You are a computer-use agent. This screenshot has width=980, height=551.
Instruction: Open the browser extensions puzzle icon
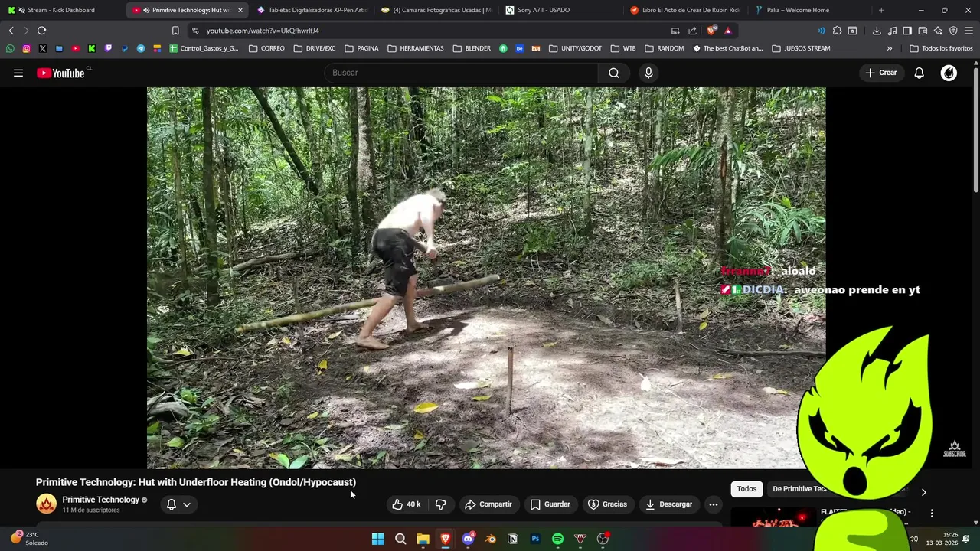(x=837, y=31)
